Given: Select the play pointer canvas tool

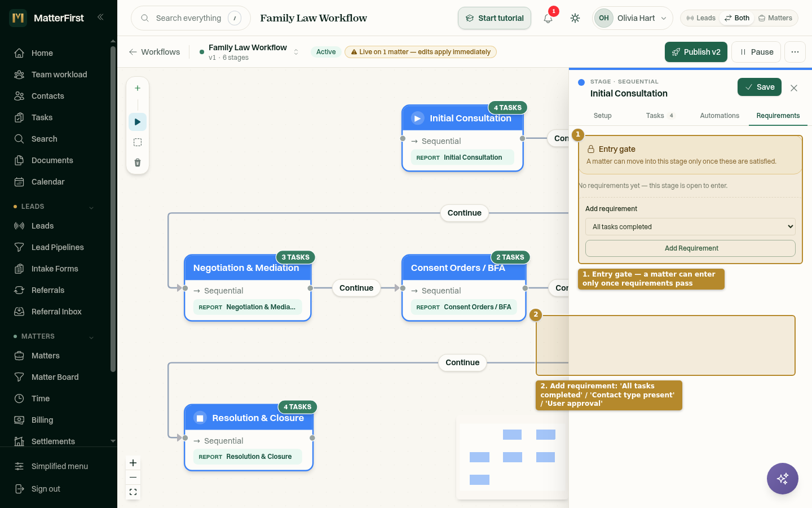Looking at the screenshot, I should (x=138, y=122).
